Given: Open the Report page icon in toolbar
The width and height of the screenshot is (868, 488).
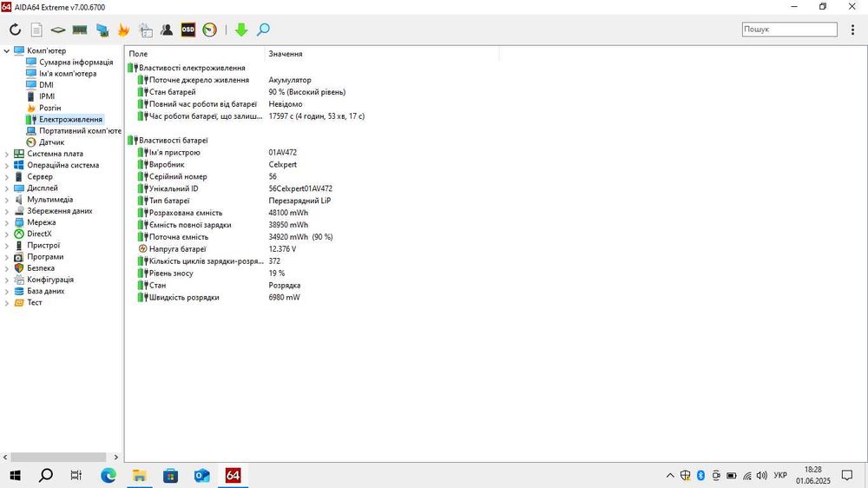Looking at the screenshot, I should [x=36, y=30].
